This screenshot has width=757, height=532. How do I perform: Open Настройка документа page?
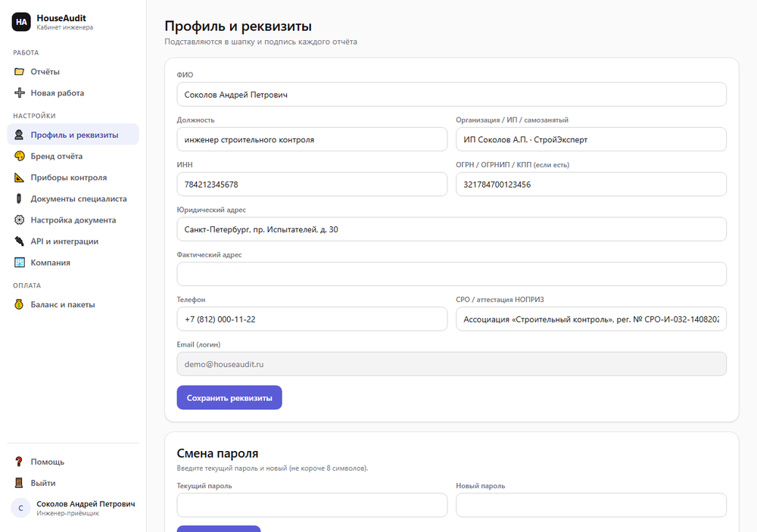[73, 219]
